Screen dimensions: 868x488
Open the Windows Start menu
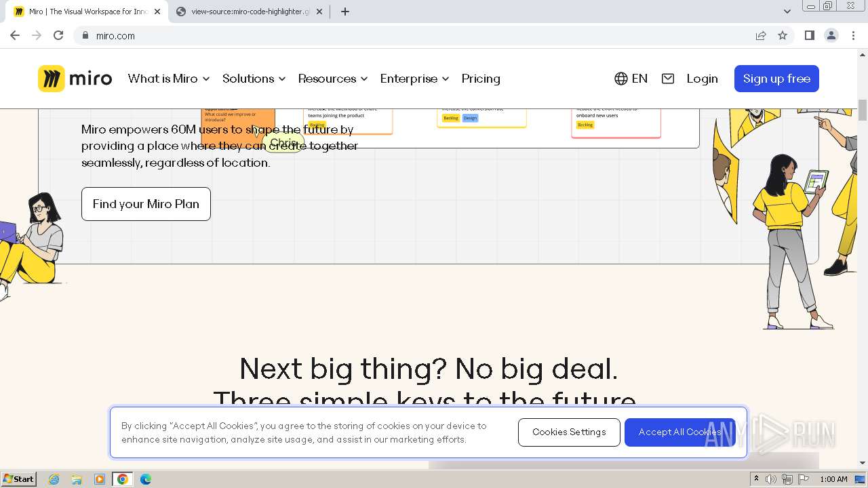pyautogui.click(x=18, y=479)
